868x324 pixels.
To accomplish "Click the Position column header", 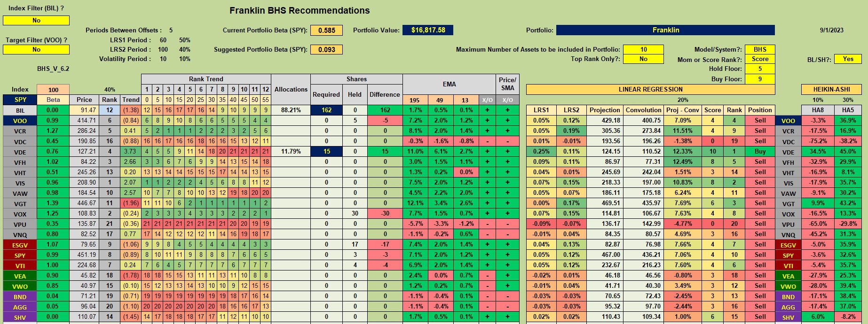I will click(760, 110).
